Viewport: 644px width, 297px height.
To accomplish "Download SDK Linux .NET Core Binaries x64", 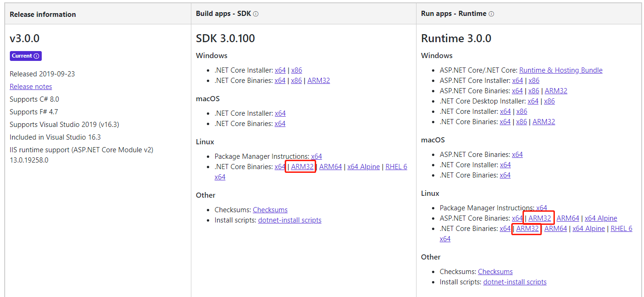I will [280, 167].
